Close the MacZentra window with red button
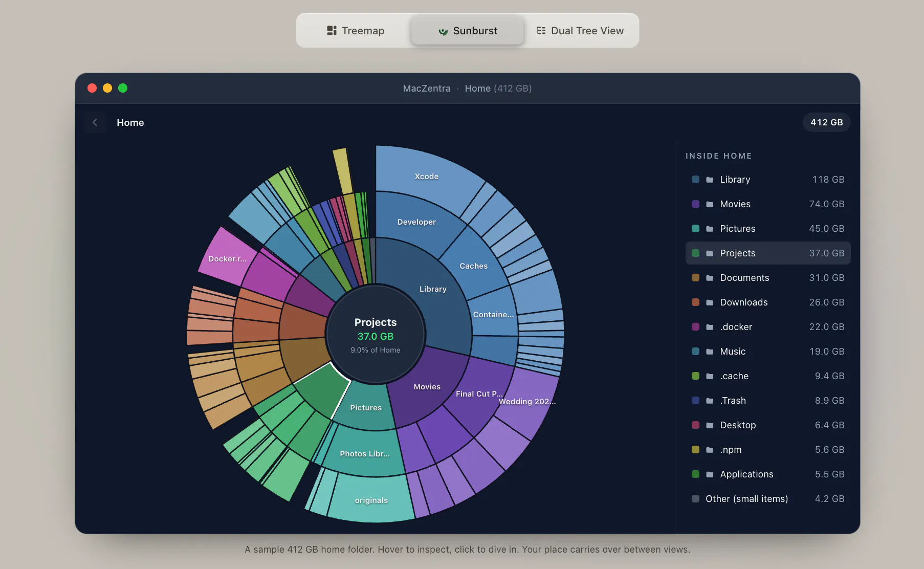Image resolution: width=924 pixels, height=569 pixels. click(x=92, y=88)
